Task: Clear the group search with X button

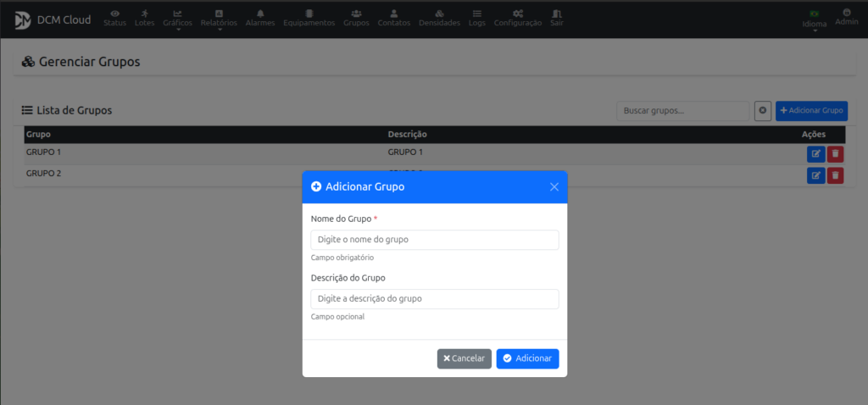Action: pos(762,111)
